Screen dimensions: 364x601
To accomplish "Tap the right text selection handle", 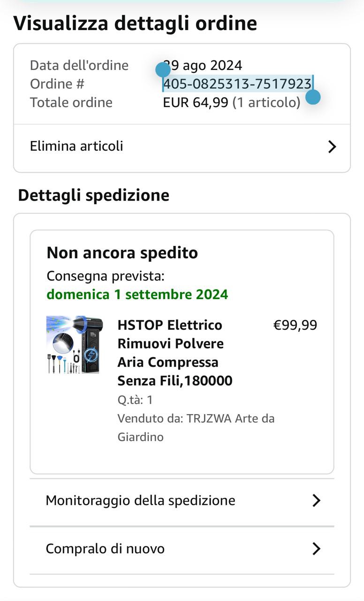I will [313, 97].
